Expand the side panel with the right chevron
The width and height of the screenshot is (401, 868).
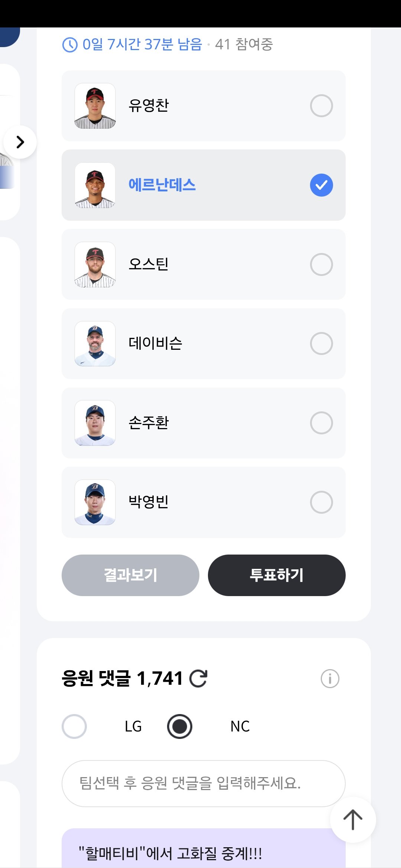pyautogui.click(x=20, y=142)
